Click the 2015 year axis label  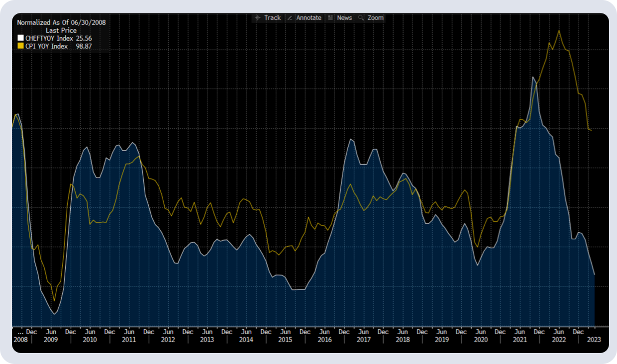(x=285, y=340)
